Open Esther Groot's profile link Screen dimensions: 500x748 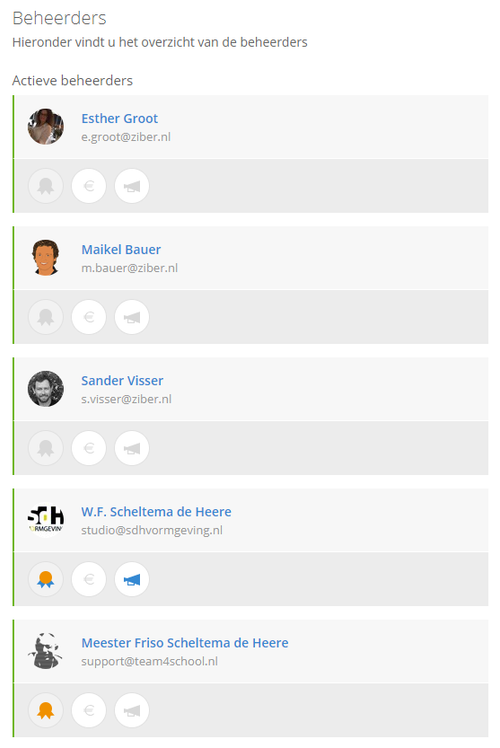click(119, 118)
